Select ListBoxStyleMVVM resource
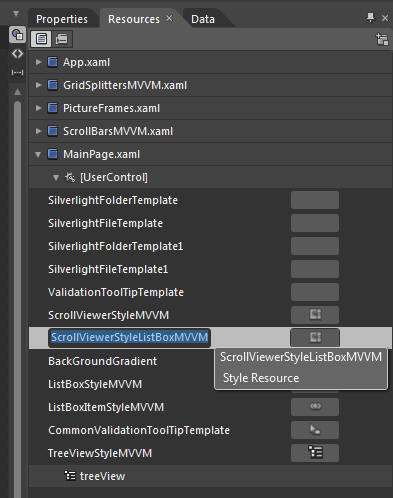 (x=95, y=384)
